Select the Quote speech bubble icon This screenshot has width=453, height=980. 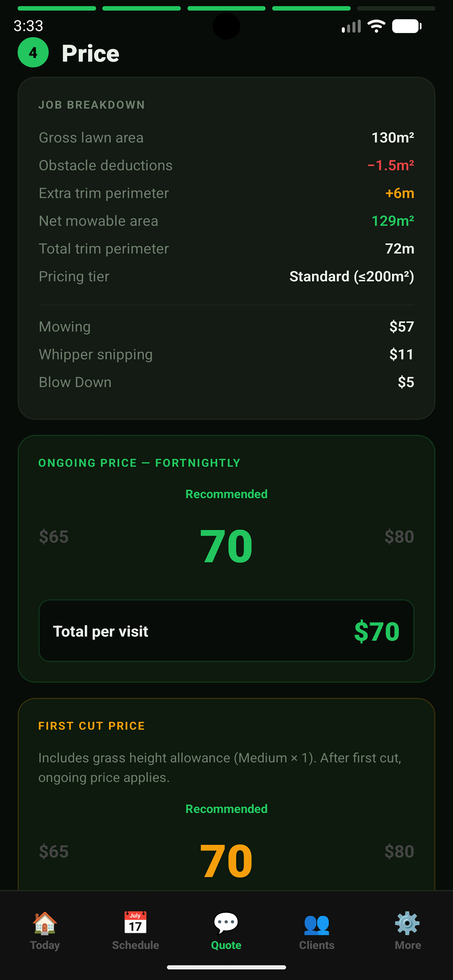pos(226,923)
